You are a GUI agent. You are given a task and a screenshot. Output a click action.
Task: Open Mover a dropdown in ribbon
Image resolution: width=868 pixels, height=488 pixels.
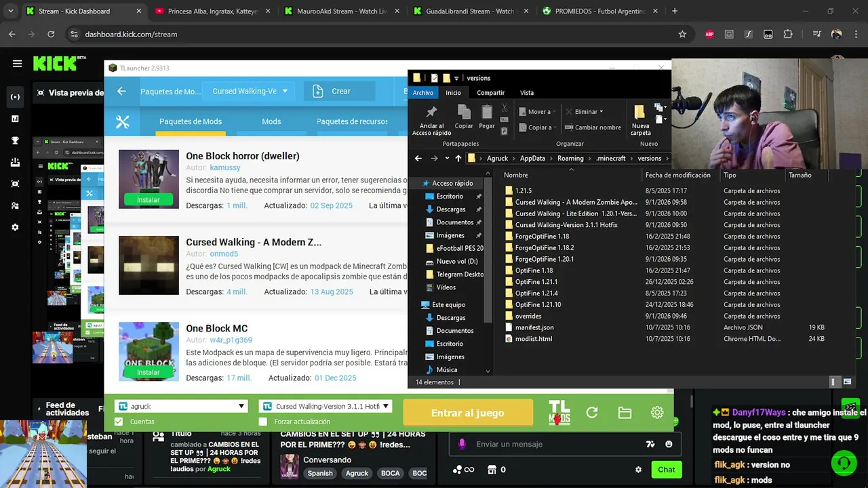(x=538, y=112)
